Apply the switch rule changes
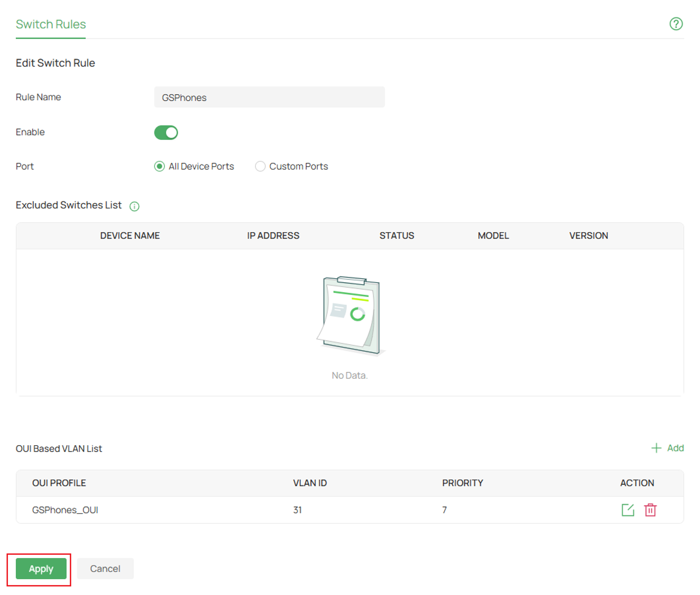Image resolution: width=700 pixels, height=595 pixels. 41,569
